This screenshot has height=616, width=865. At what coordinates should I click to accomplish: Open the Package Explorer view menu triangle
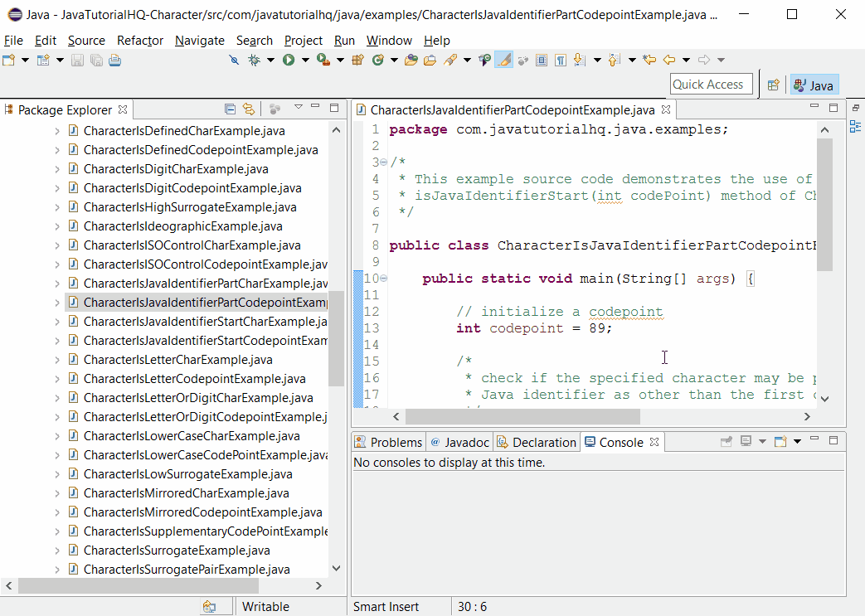click(x=299, y=108)
